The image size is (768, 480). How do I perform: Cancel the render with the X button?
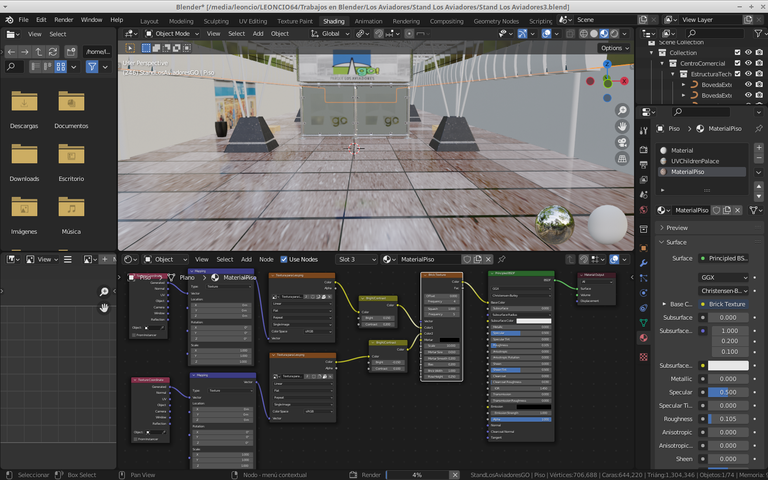[x=455, y=475]
